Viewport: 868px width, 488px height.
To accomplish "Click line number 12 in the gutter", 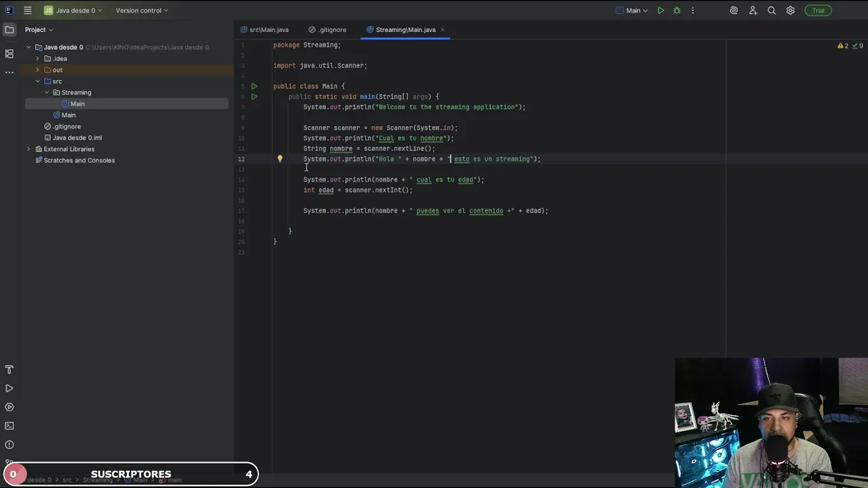I will pyautogui.click(x=241, y=159).
